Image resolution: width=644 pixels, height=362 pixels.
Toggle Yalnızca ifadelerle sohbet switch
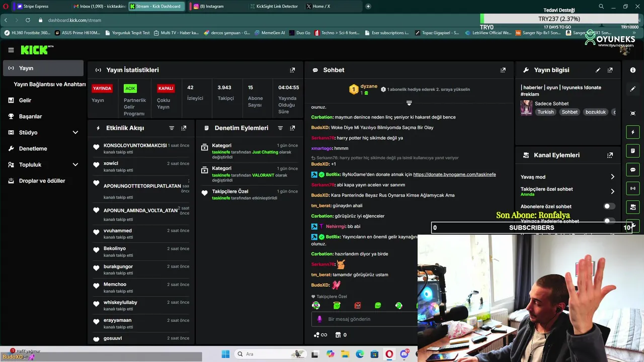(609, 221)
